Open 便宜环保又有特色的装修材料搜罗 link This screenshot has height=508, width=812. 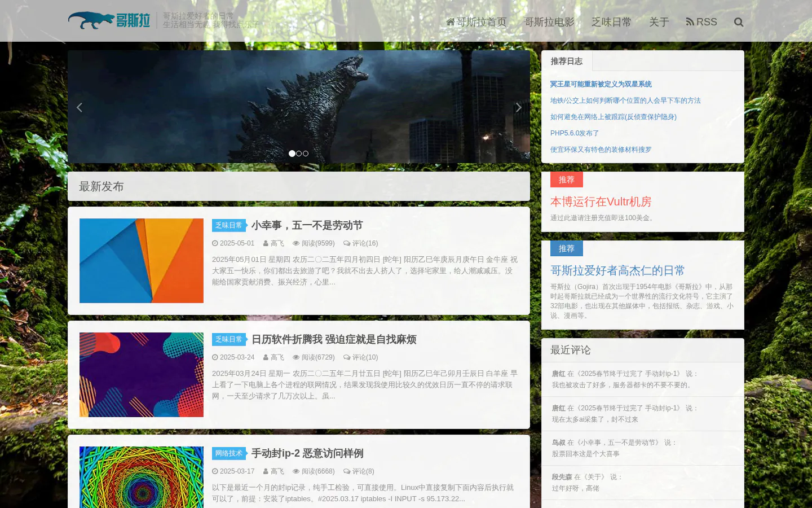point(601,150)
